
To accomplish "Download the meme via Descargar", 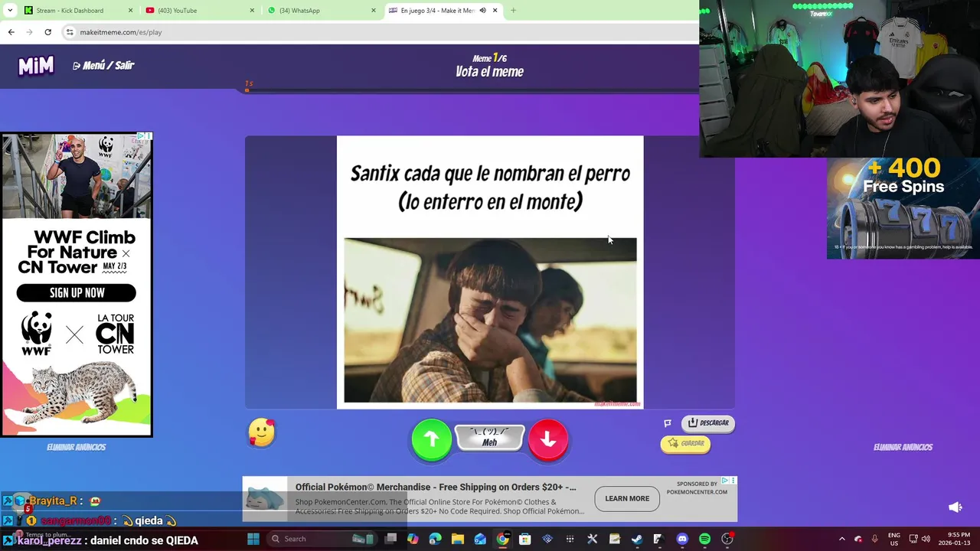I will coord(708,423).
